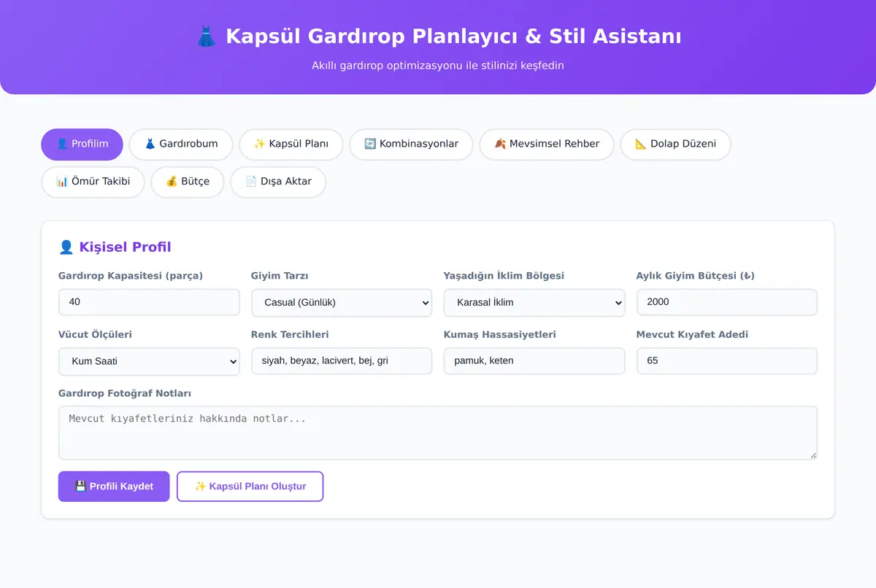Screen dimensions: 876x588
Task: Focus the Kumaş Hassasiyetleri field
Action: pyautogui.click(x=534, y=361)
